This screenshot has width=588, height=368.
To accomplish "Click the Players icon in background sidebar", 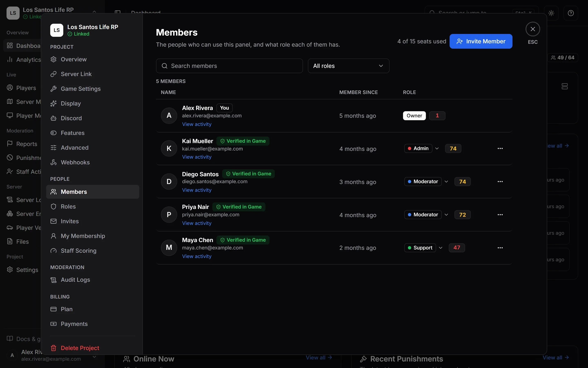I will coord(10,88).
